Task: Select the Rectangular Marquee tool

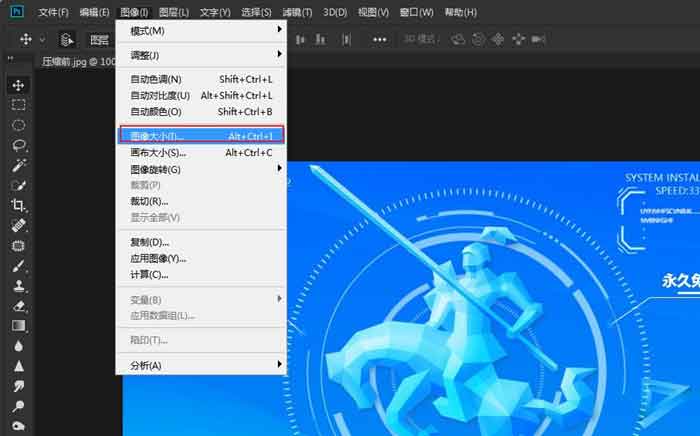Action: pos(18,105)
